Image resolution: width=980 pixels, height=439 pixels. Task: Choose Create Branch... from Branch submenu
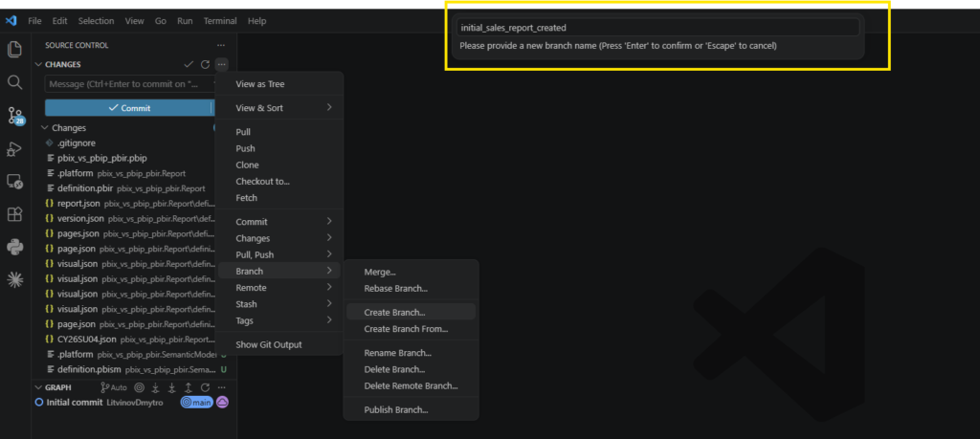[412, 312]
